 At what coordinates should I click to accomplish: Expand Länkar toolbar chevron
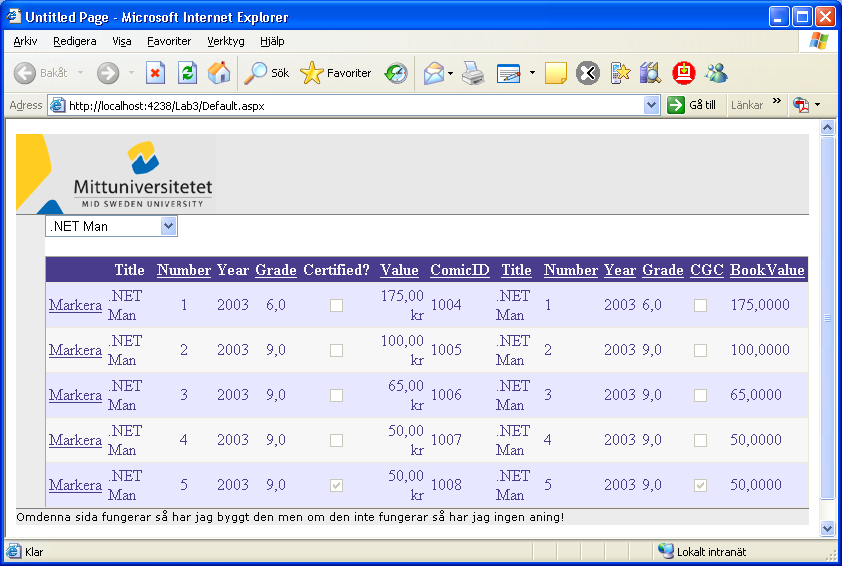(x=776, y=101)
